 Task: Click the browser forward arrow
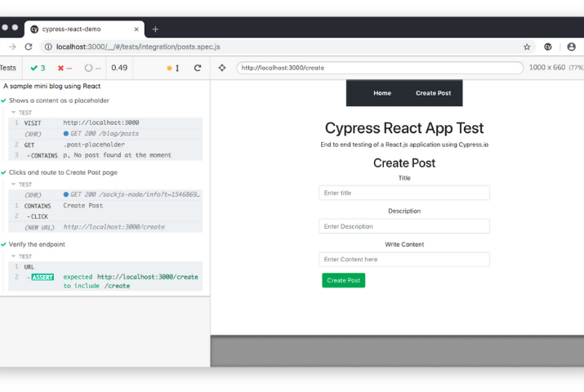coord(12,47)
